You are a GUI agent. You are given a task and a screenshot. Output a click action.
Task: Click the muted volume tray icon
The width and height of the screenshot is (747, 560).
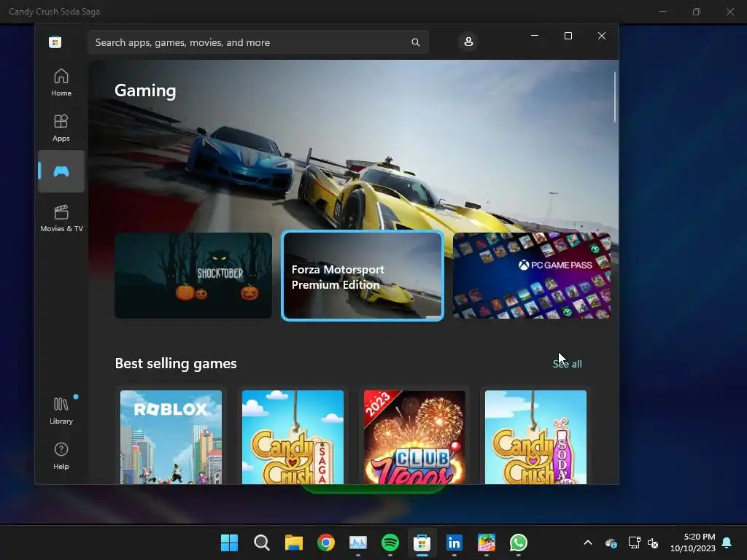click(653, 542)
